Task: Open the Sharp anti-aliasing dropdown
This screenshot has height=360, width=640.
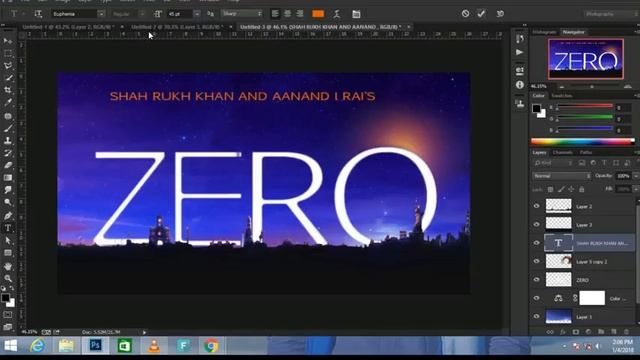Action: (x=242, y=13)
